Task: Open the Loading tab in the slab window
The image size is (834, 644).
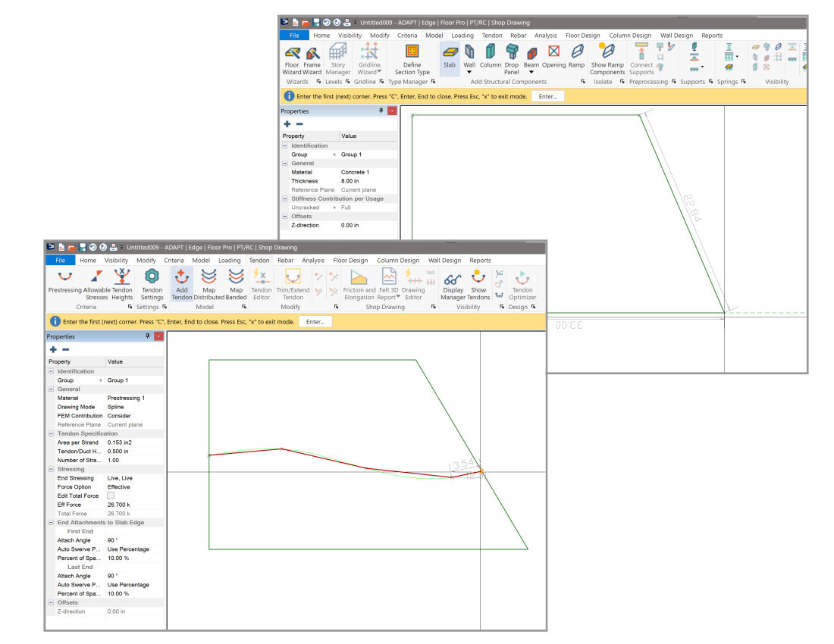Action: click(x=462, y=36)
